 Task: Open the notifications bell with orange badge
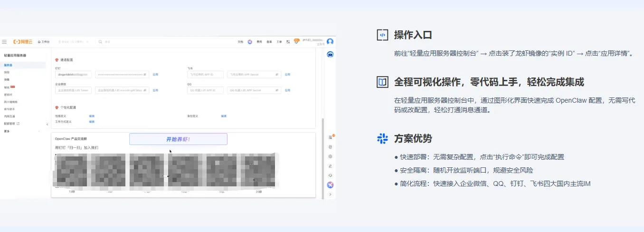coord(296,41)
